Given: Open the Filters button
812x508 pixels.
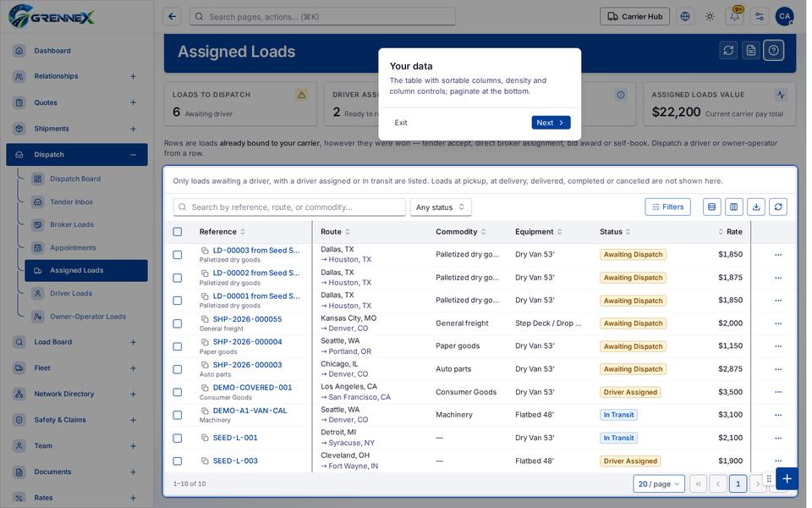Looking at the screenshot, I should tap(667, 207).
